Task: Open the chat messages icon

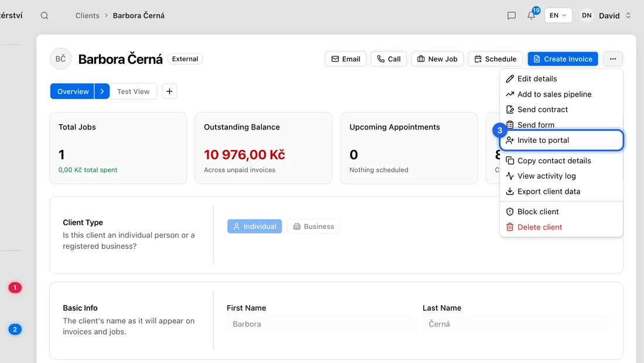Action: pyautogui.click(x=511, y=16)
